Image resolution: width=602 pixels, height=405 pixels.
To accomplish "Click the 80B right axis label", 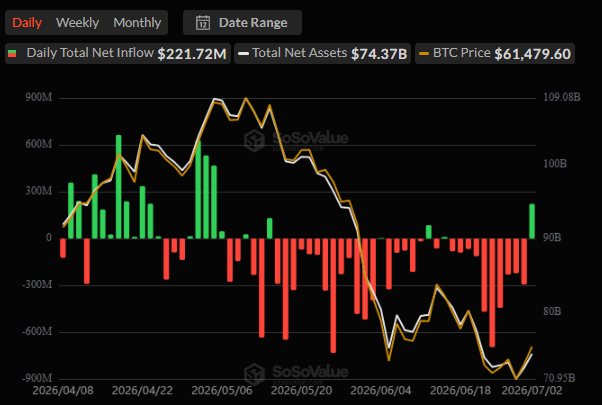I will click(552, 311).
